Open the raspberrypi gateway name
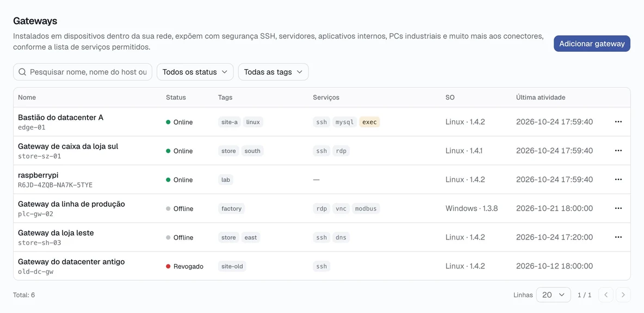644x313 pixels. [38, 175]
